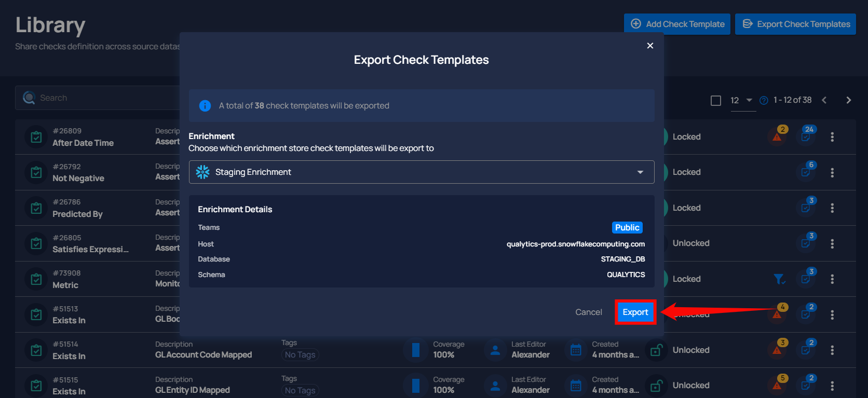
Task: Click template icon for Not Negative
Action: (36, 172)
